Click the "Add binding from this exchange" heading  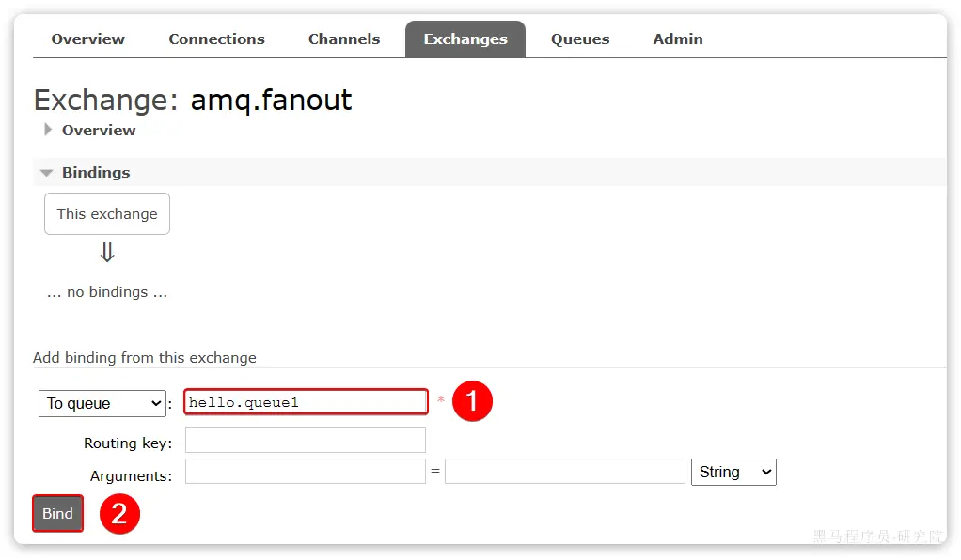click(145, 358)
